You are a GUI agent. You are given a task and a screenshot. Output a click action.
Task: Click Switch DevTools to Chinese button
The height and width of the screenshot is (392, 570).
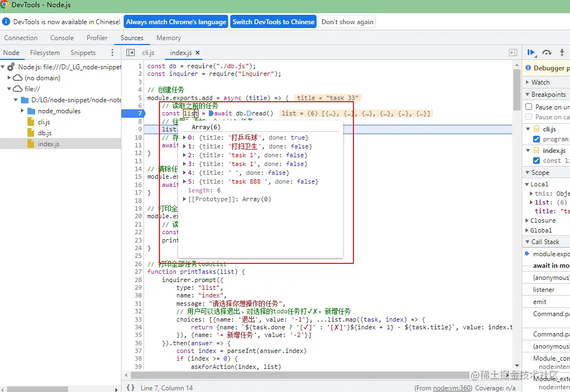click(x=273, y=22)
